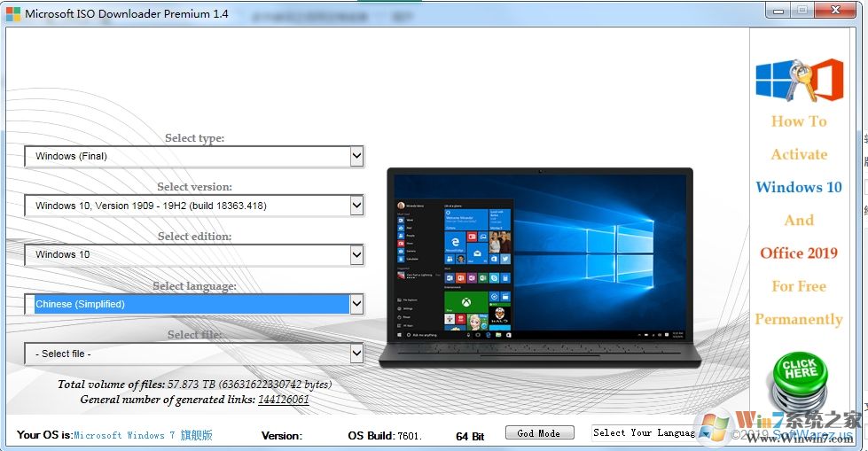Viewport: 868px width, 451px height.
Task: Click 'Windows 10' in the activation banner
Action: pyautogui.click(x=799, y=187)
